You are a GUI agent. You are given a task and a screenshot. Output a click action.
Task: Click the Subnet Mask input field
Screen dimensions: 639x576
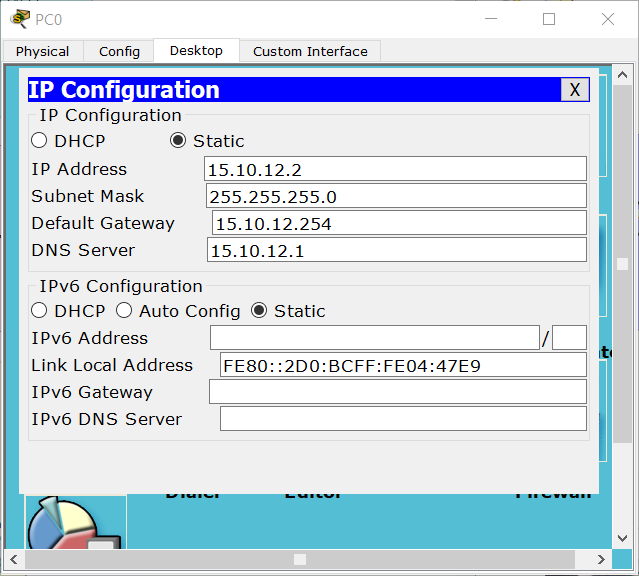tap(396, 196)
